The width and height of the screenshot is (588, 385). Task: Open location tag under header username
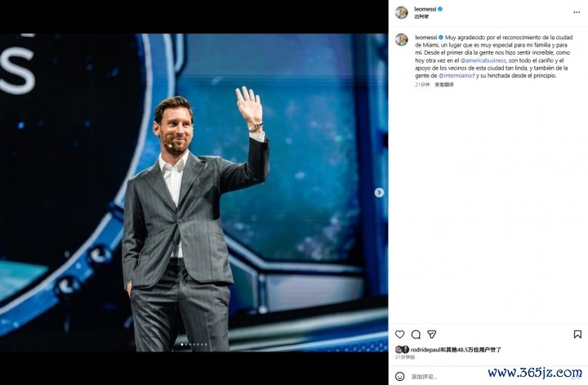click(421, 16)
